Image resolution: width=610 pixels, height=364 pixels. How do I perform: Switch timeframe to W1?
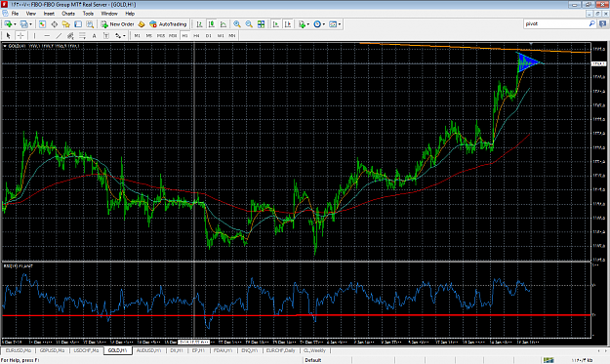[221, 36]
